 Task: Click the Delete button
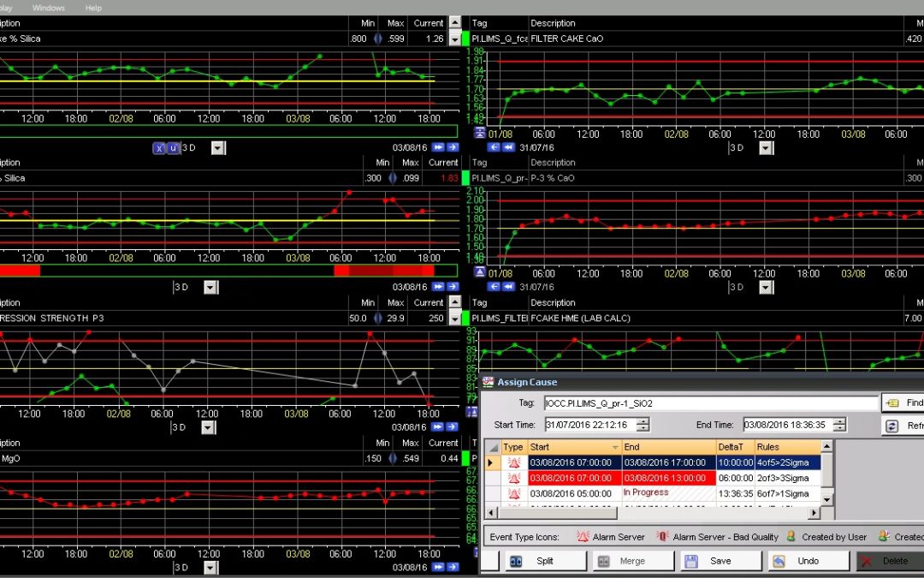(890, 561)
